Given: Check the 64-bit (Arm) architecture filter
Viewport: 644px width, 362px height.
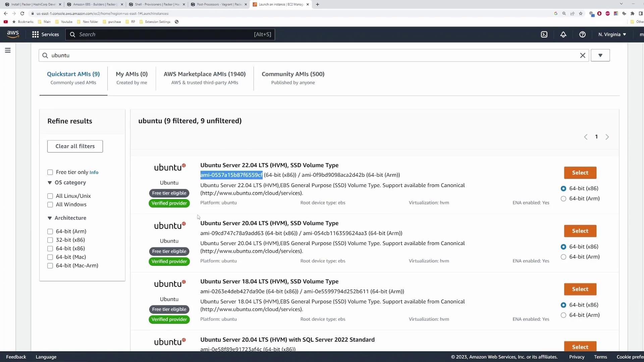Looking at the screenshot, I should (x=50, y=232).
